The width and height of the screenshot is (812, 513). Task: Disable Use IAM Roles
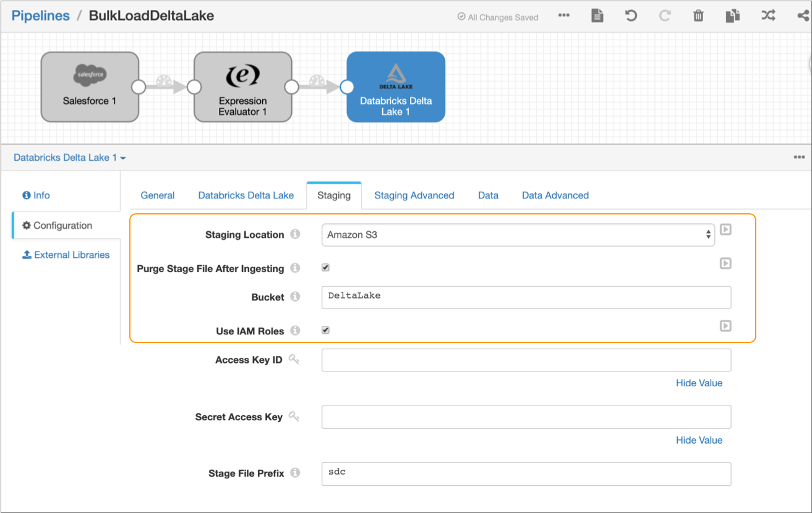click(x=325, y=329)
